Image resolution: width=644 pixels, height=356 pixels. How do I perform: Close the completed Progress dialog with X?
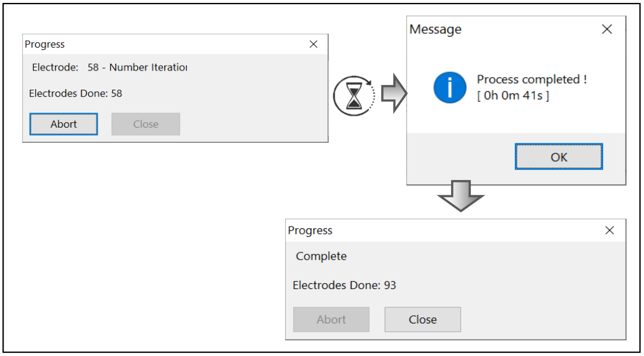[x=610, y=231]
